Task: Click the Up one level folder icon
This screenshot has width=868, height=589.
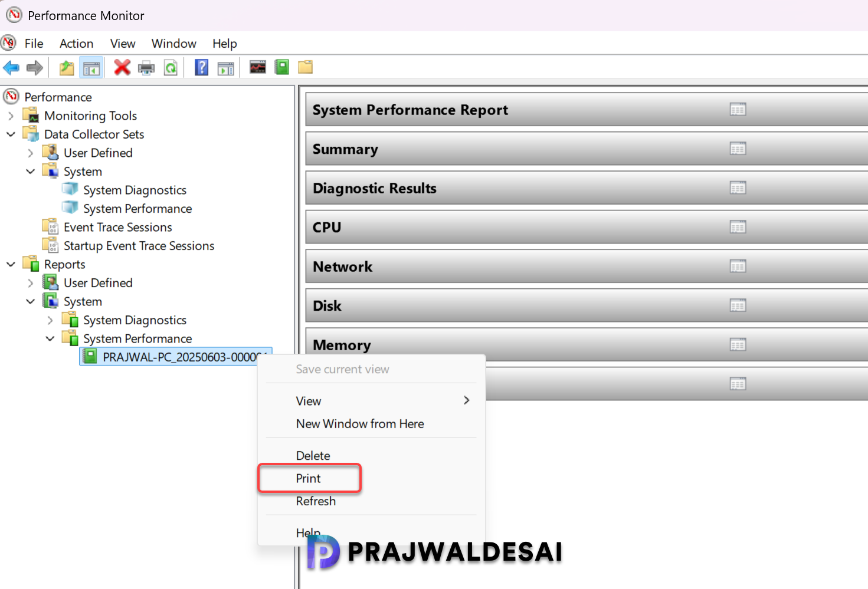Action: 67,68
